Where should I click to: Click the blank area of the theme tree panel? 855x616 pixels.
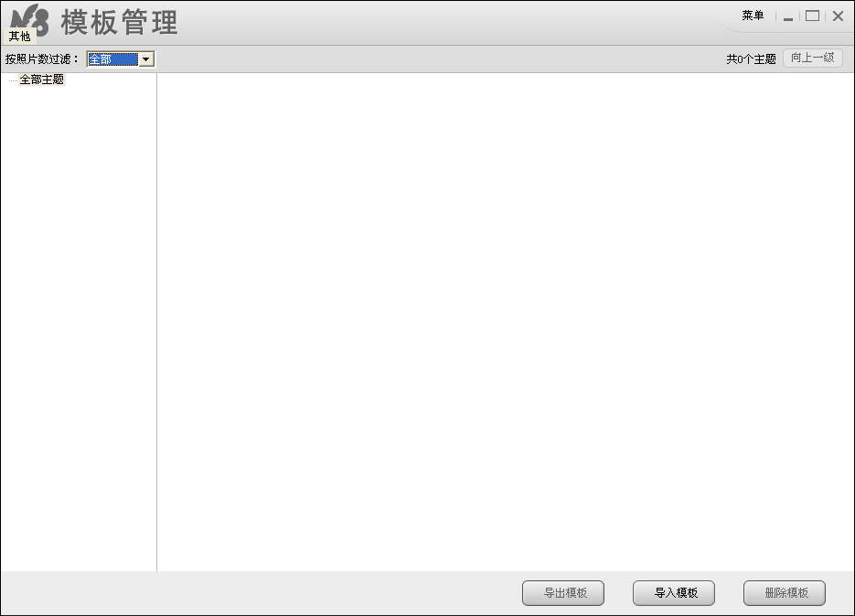coord(79,327)
